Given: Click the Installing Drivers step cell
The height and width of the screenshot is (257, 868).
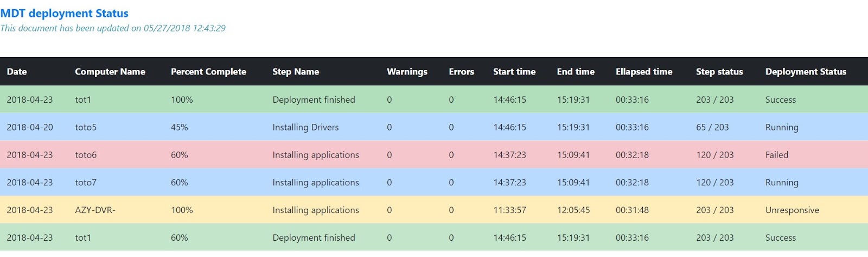Looking at the screenshot, I should (305, 127).
